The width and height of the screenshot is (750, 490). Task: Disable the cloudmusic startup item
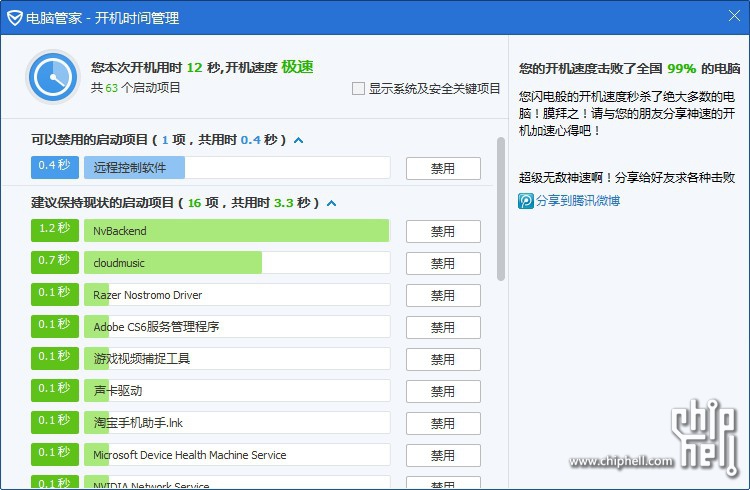point(443,264)
